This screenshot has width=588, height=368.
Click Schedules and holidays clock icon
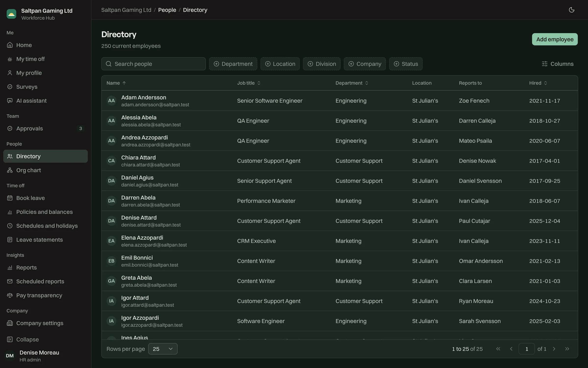click(10, 226)
